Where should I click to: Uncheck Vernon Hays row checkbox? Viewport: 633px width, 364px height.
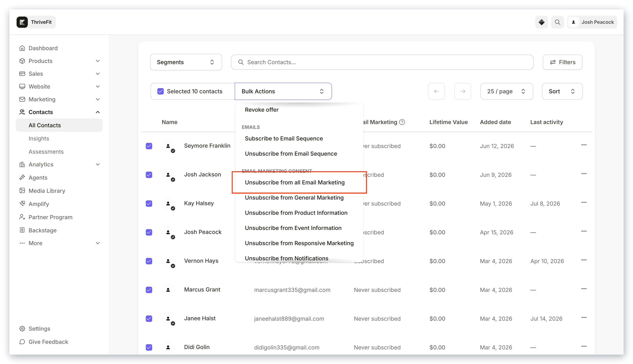pos(149,261)
